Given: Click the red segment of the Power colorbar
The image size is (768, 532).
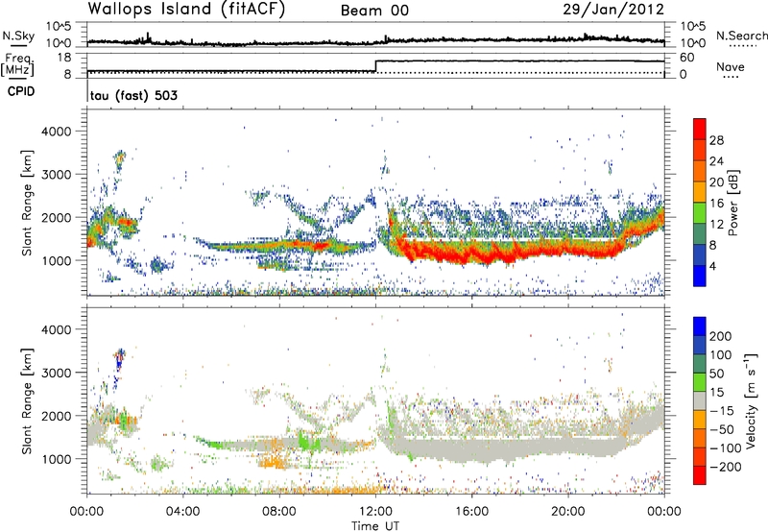Looking at the screenshot, I should (x=700, y=130).
